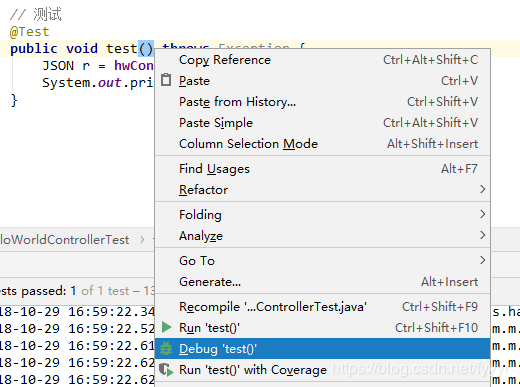The image size is (520, 387).
Task: Click the green Run arrow icon
Action: tap(166, 327)
